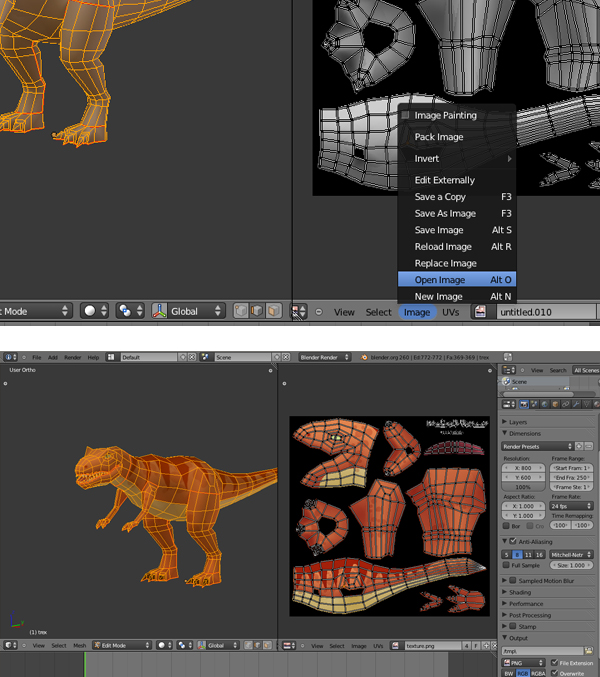Image resolution: width=600 pixels, height=677 pixels.
Task: Enable the Sampled Motion Blur checkbox
Action: coord(513,581)
